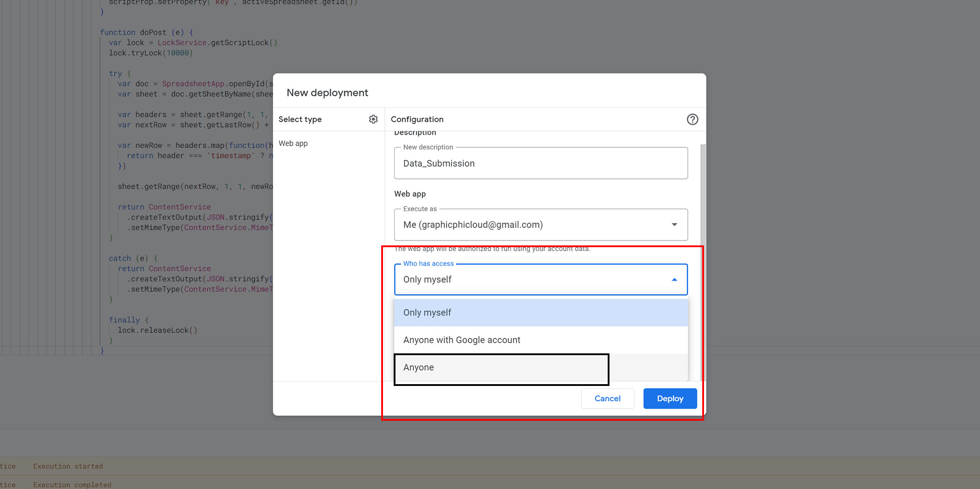This screenshot has width=980, height=489.
Task: Click the Execution started log entry
Action: point(68,466)
